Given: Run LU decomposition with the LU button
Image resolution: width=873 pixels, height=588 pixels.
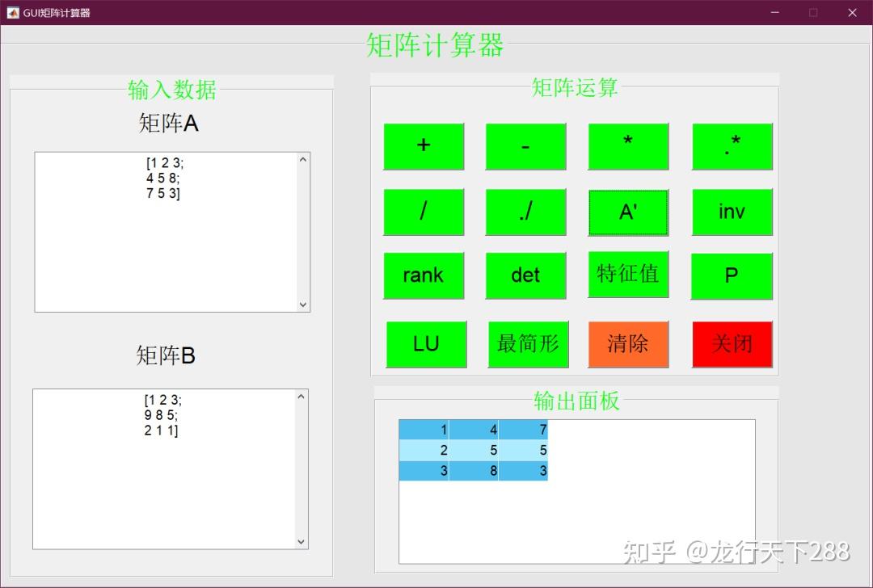Looking at the screenshot, I should click(x=427, y=344).
